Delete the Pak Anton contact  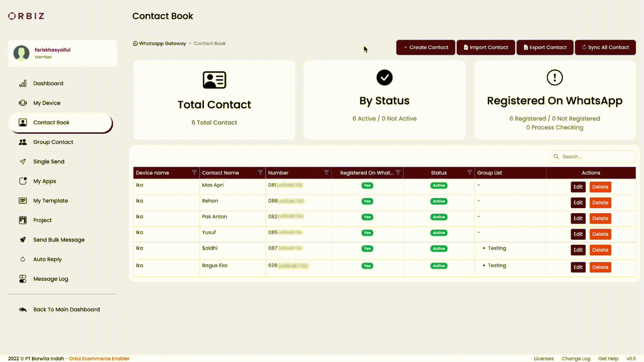point(600,218)
